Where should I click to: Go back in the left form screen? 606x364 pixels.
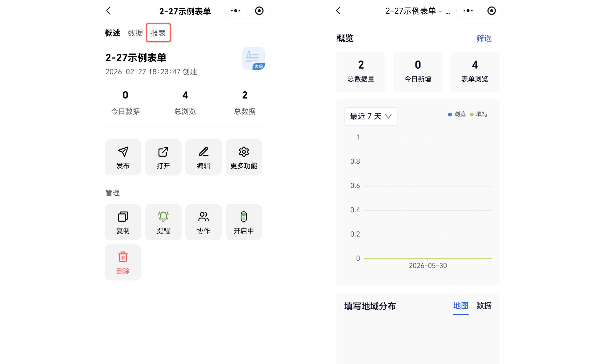[109, 11]
